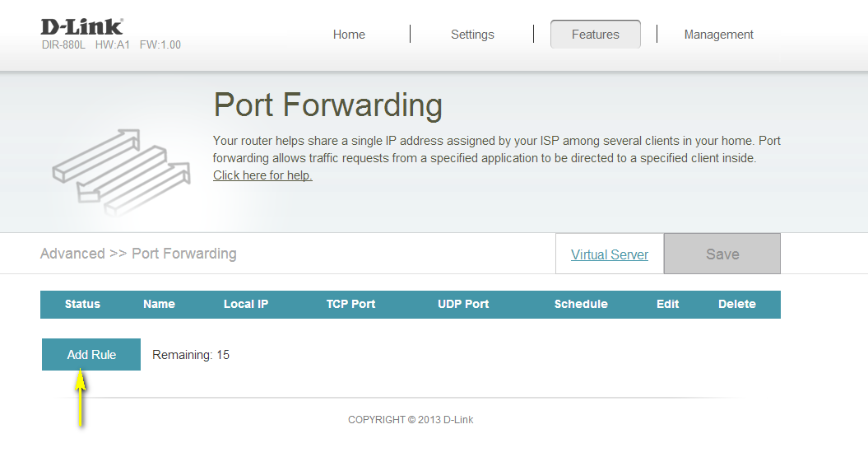Open the Home menu

click(x=349, y=35)
